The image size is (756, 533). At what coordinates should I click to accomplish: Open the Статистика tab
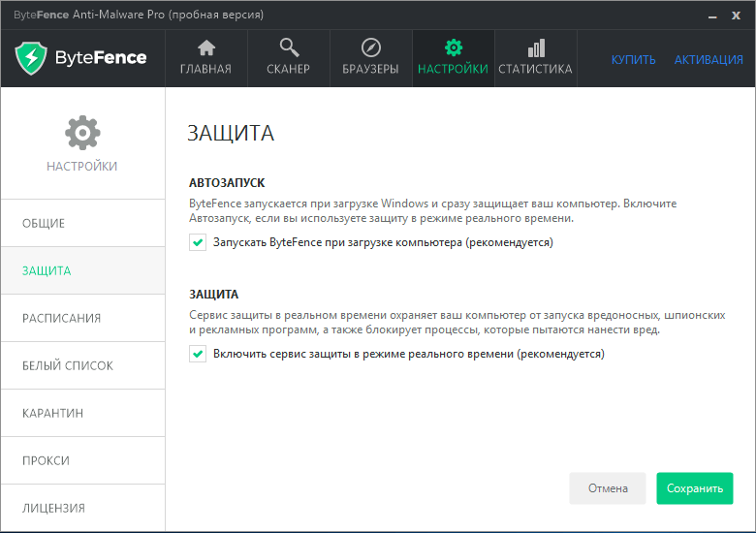536,58
